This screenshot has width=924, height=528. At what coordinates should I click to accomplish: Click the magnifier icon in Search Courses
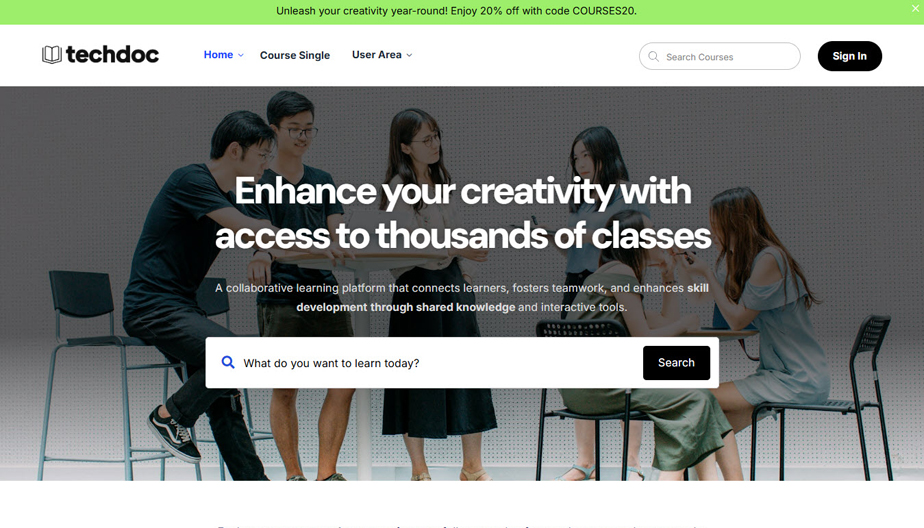coord(654,57)
